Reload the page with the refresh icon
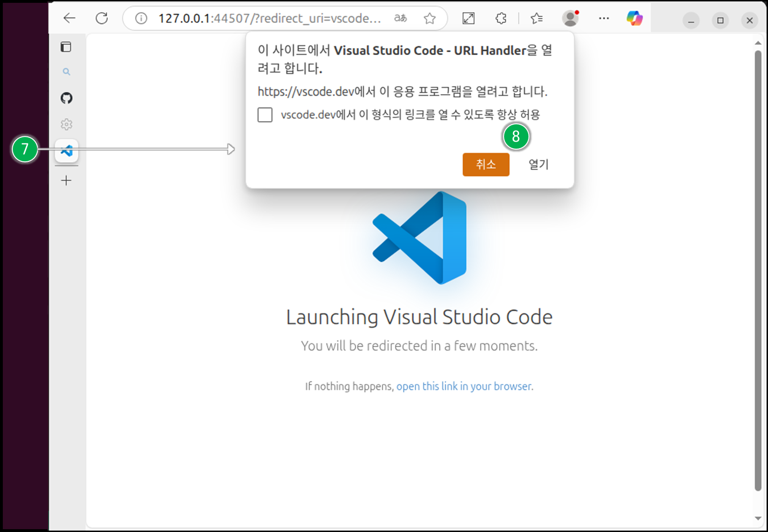This screenshot has height=532, width=768. [102, 18]
